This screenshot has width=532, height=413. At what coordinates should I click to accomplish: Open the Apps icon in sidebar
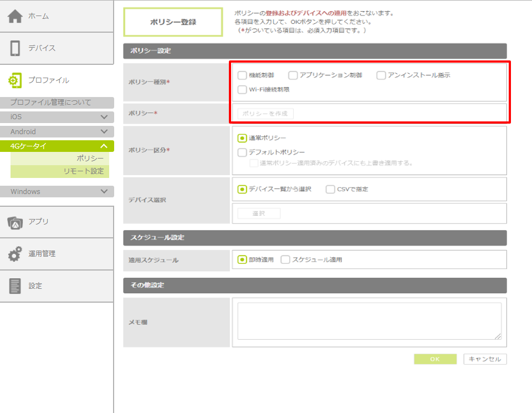point(16,222)
